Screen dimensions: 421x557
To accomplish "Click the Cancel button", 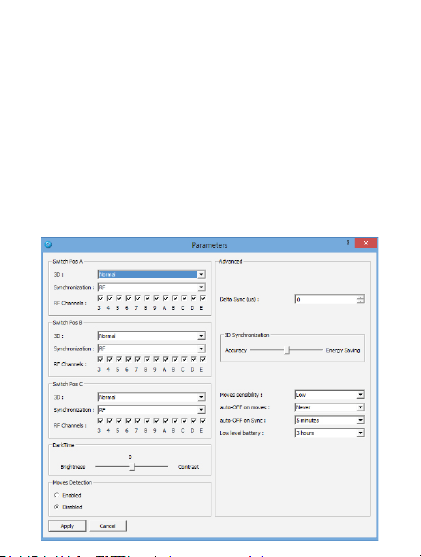I will coord(108,526).
